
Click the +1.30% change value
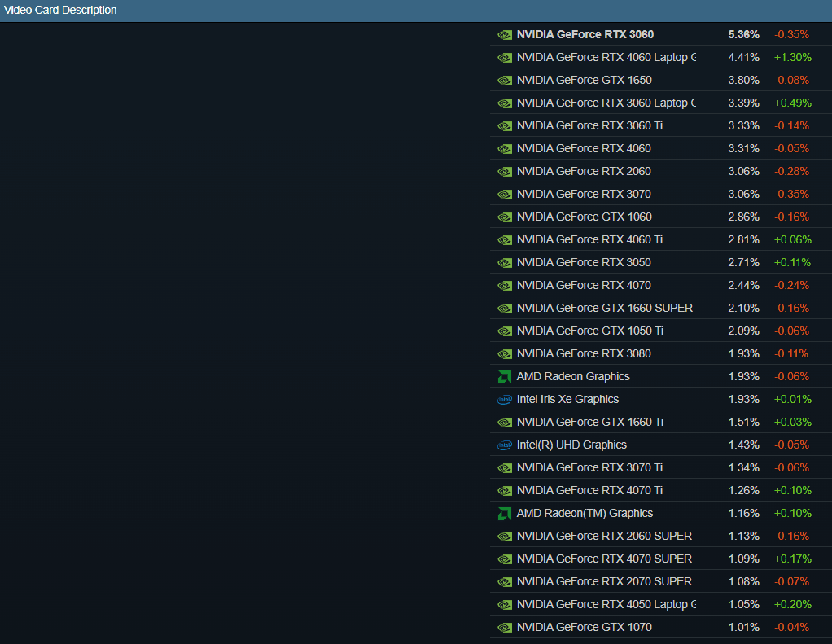[793, 57]
